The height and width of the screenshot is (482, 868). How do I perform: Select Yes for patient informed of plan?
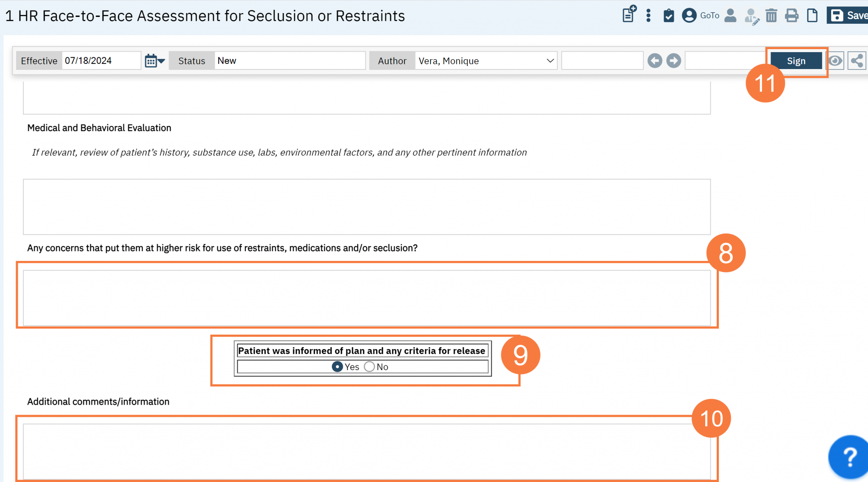point(337,367)
